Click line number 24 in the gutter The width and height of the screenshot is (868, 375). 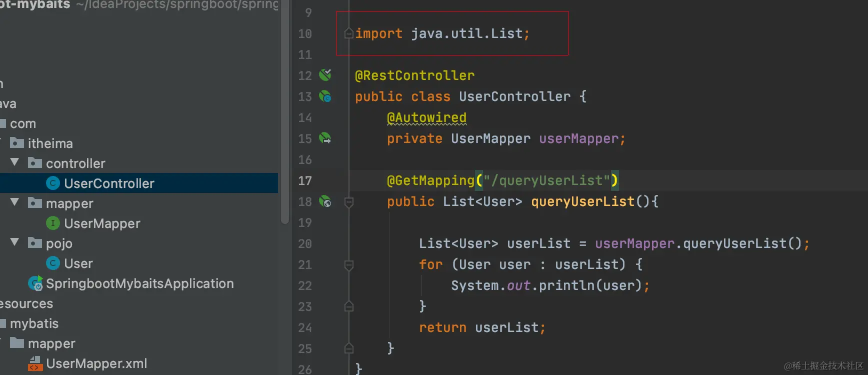pos(305,327)
